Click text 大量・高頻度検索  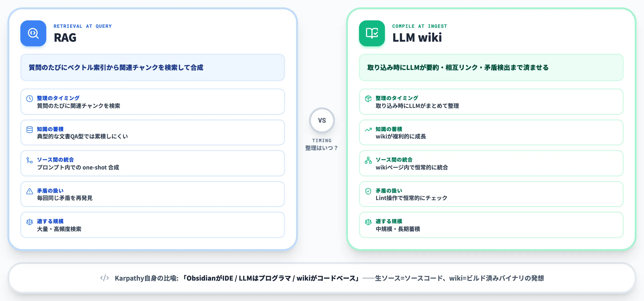pos(59,229)
